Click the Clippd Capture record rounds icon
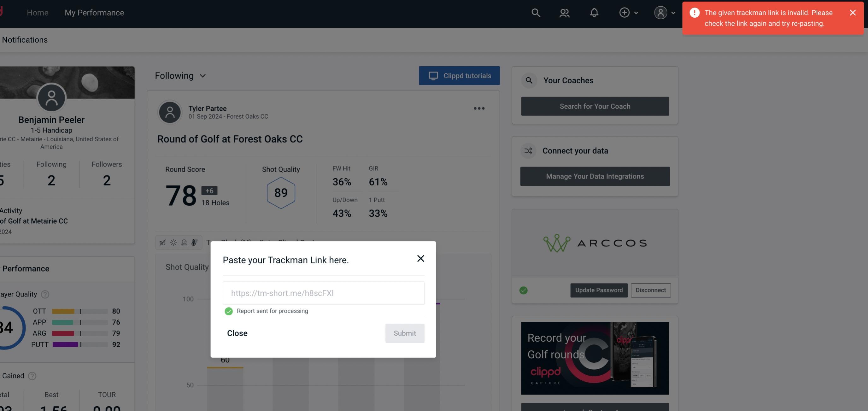The width and height of the screenshot is (868, 411). coord(595,358)
